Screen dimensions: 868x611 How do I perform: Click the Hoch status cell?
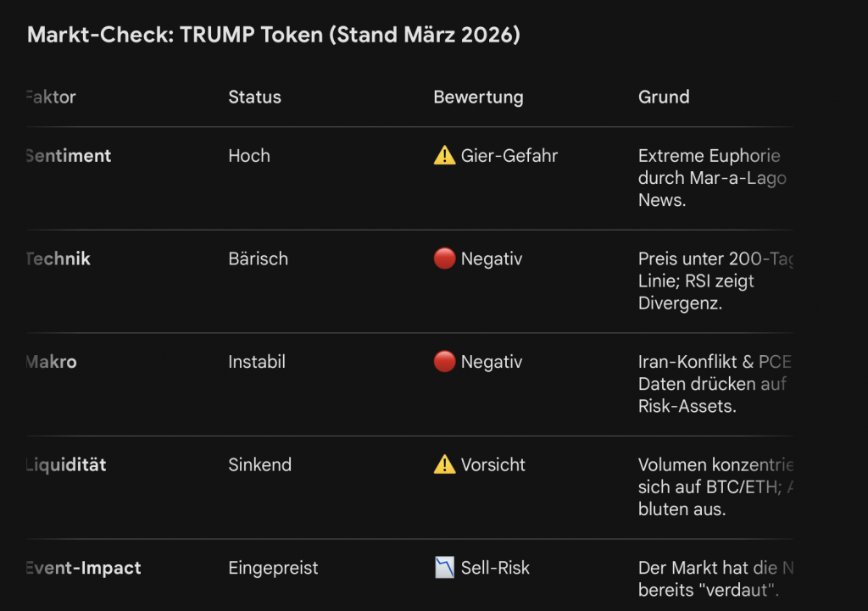pos(249,156)
